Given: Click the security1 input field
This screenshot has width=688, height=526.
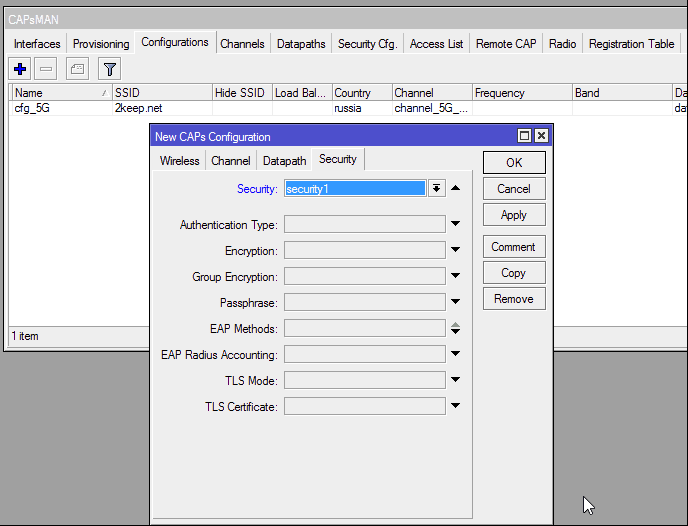Looking at the screenshot, I should (x=355, y=188).
